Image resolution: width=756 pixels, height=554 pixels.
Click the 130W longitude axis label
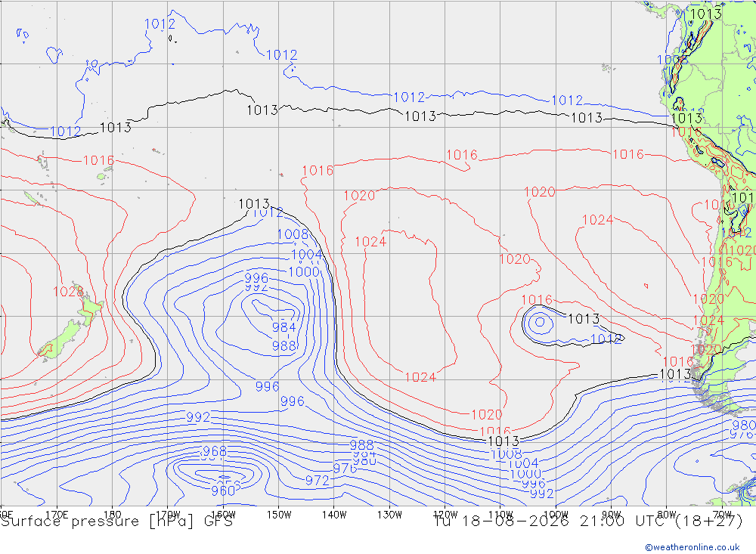click(389, 515)
